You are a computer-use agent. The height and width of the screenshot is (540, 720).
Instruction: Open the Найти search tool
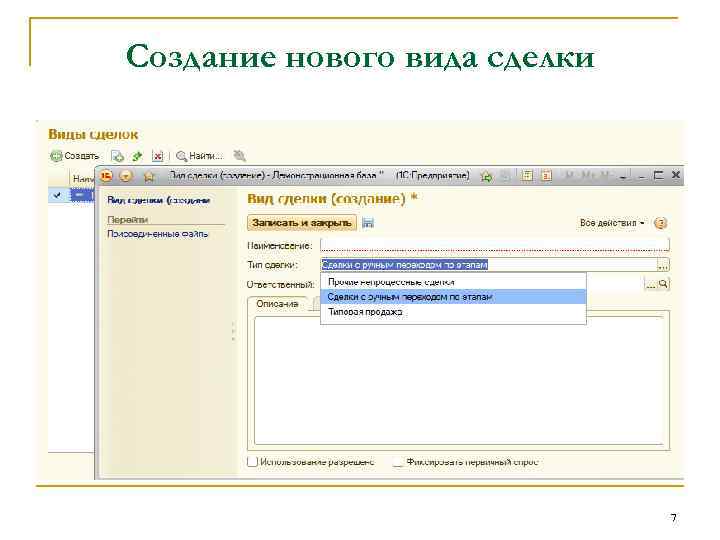click(200, 156)
